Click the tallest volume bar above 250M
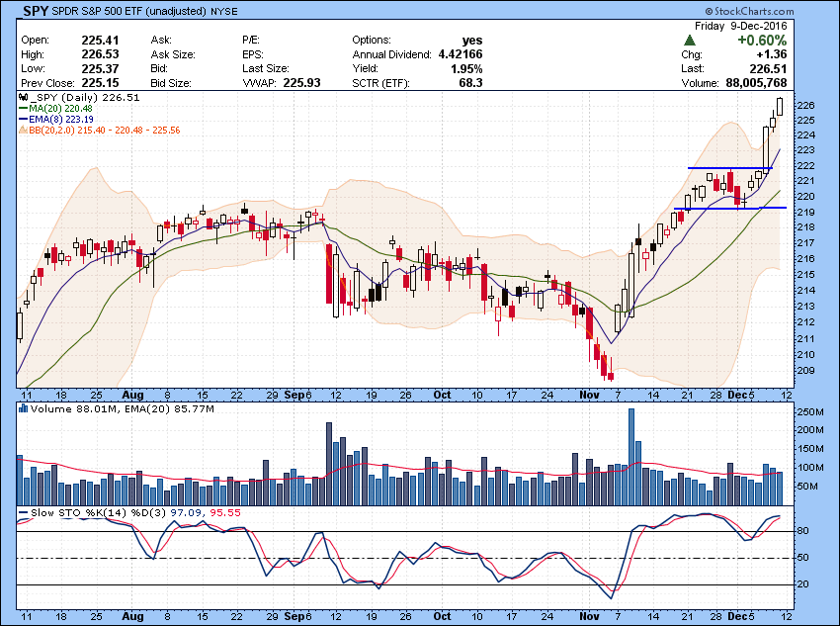The height and width of the screenshot is (626, 840). coord(631,457)
